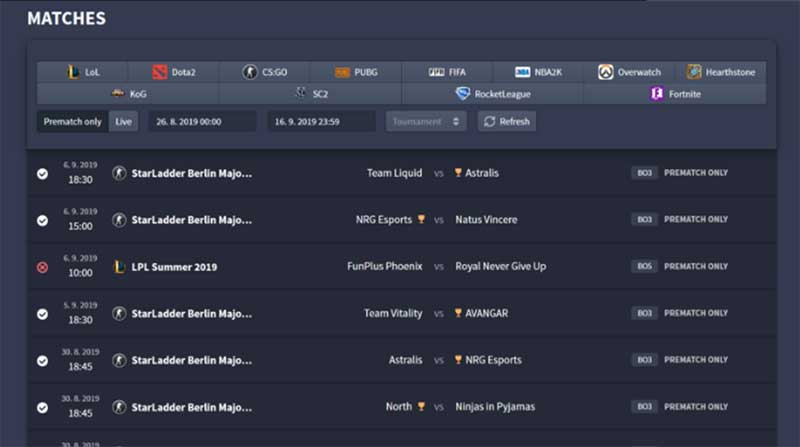
Task: Click the 18:30 time on Team Liquid row
Action: [81, 180]
